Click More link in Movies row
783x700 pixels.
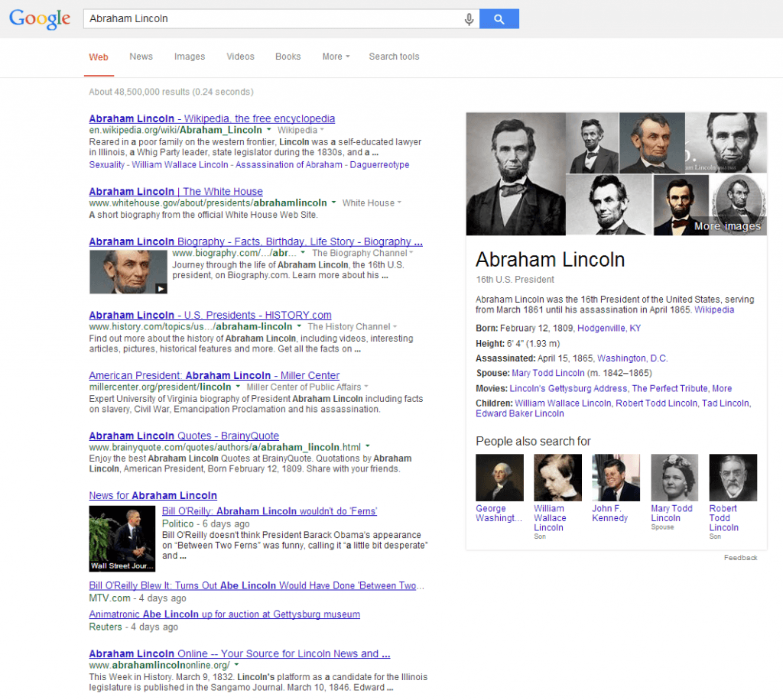click(722, 388)
